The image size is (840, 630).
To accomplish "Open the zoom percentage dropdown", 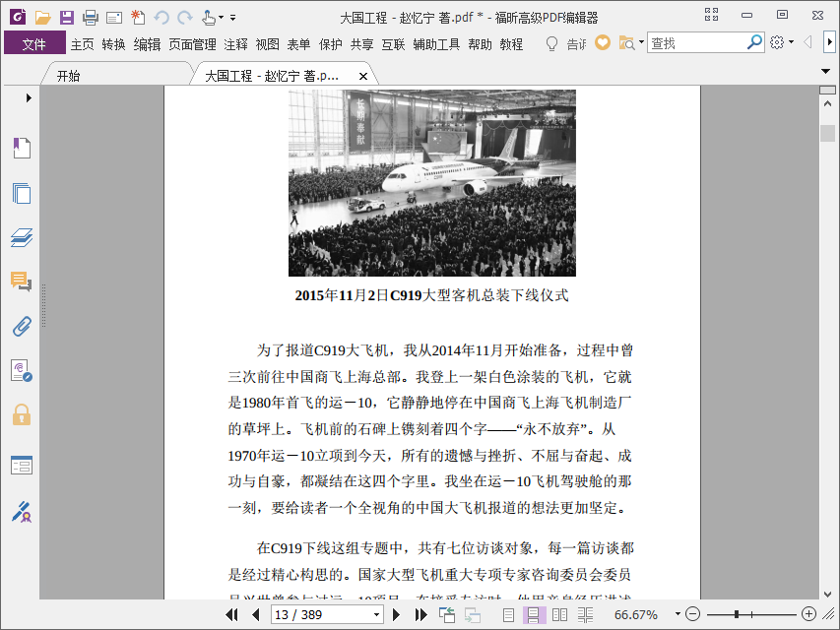I will click(x=678, y=614).
